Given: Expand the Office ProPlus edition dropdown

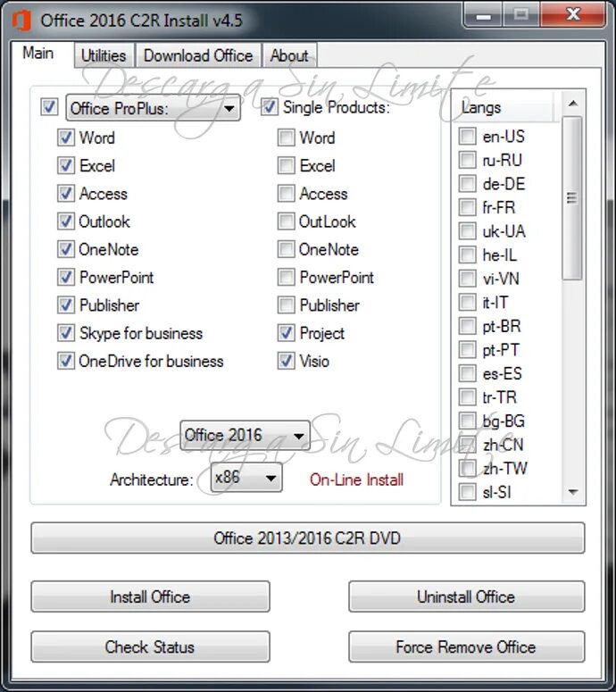Looking at the screenshot, I should [154, 108].
